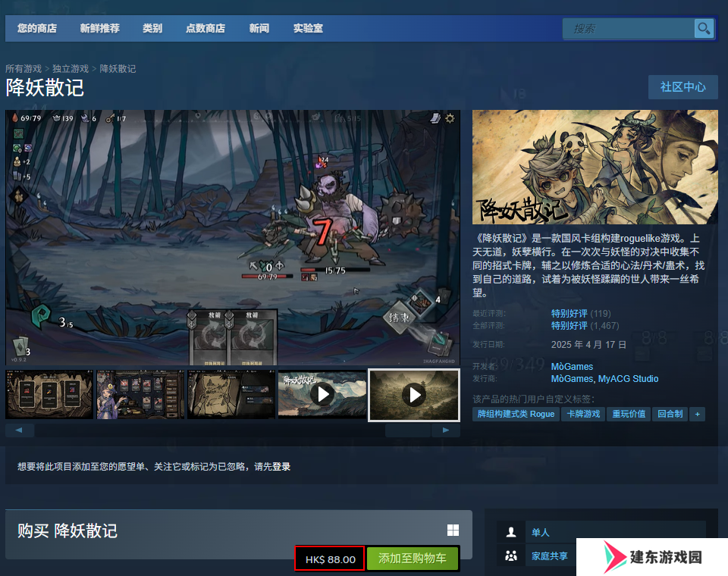This screenshot has width=728, height=576.
Task: Open publisher MyACG Studio link
Action: click(x=628, y=379)
